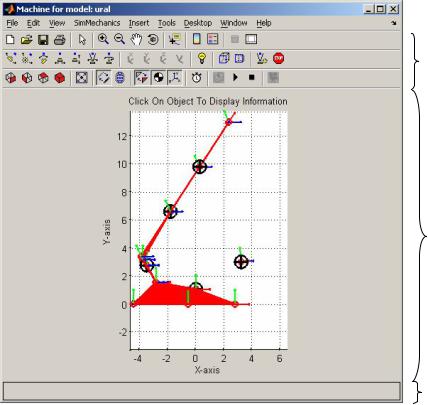Screen dimensions: 428x405
Task: Switch to orthographic projection icon
Action: [223, 58]
